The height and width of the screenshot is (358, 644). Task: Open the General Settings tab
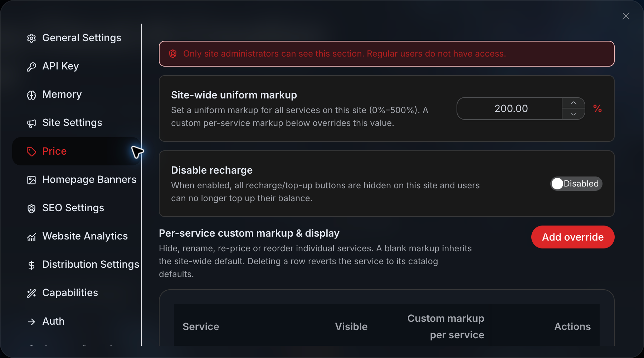pyautogui.click(x=77, y=38)
